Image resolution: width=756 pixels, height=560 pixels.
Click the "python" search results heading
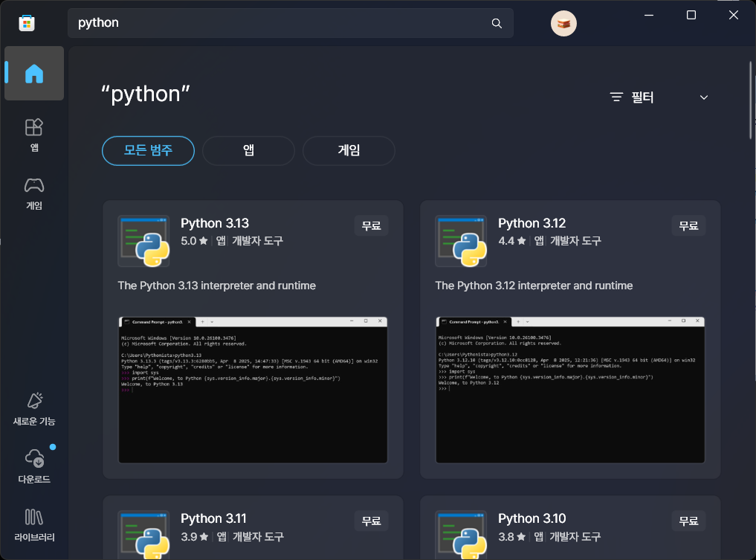click(145, 94)
